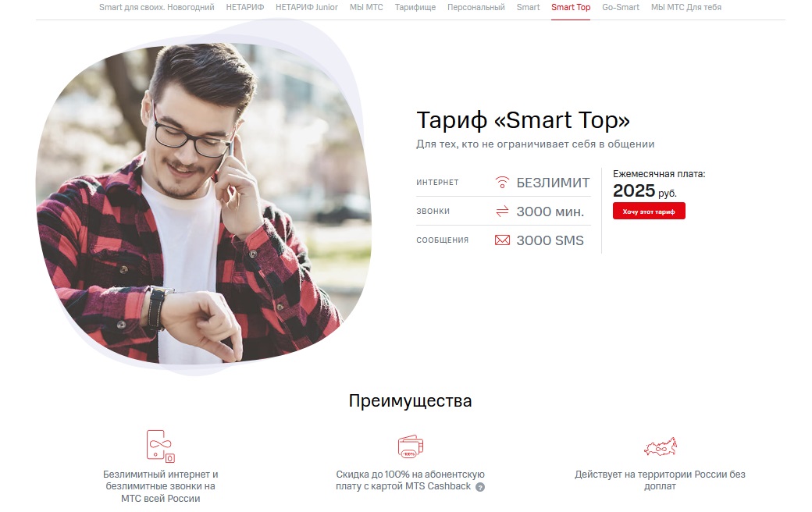Open the Smart tariff tab
The width and height of the screenshot is (812, 512).
(529, 7)
